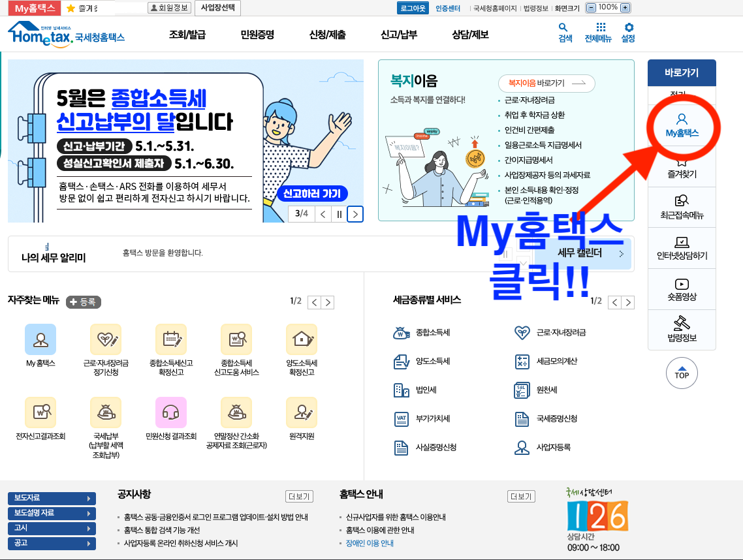Click the My홈택스 red tab at top
Screen dimensions: 743x560
(x=35, y=8)
